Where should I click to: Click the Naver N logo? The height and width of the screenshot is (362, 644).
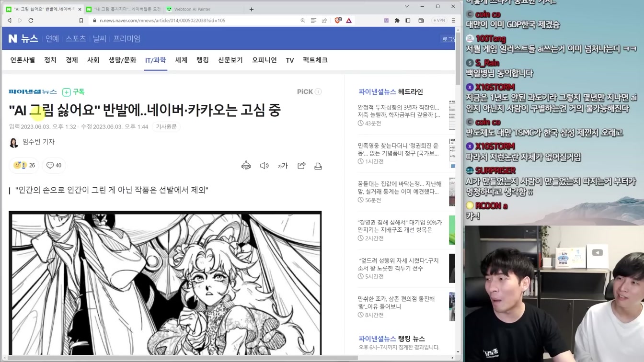point(13,39)
